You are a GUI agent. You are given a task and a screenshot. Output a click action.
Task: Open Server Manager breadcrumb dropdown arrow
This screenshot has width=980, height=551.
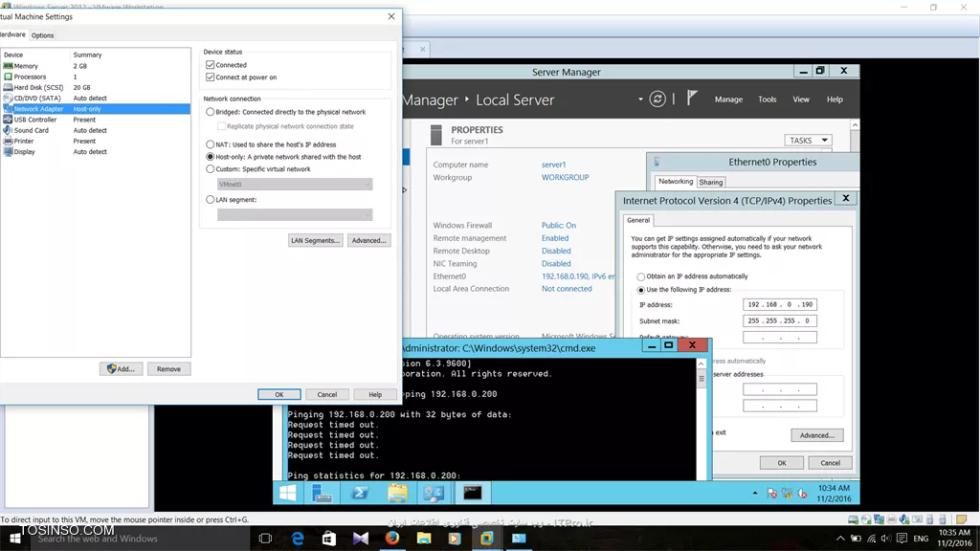click(640, 99)
